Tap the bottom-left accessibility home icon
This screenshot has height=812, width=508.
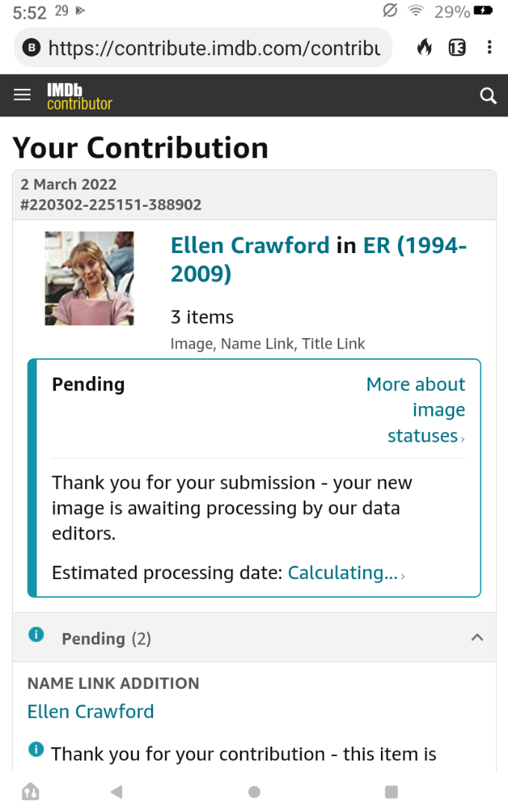pos(31,791)
